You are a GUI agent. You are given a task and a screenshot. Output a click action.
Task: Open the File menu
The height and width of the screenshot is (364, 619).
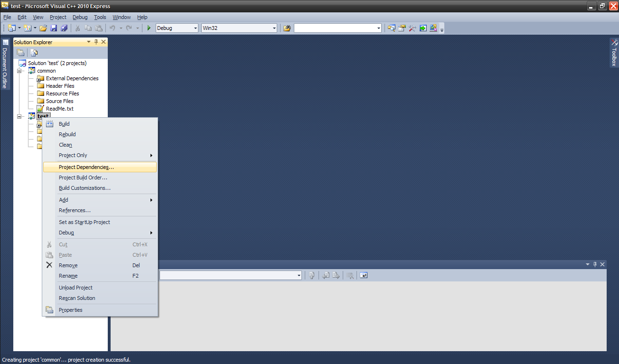coord(7,17)
